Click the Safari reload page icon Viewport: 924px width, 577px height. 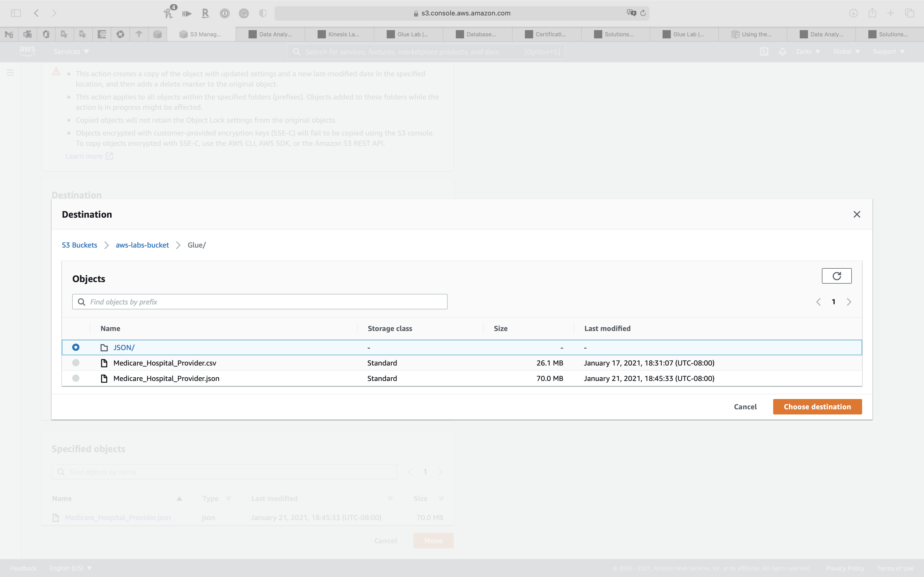[x=643, y=13]
